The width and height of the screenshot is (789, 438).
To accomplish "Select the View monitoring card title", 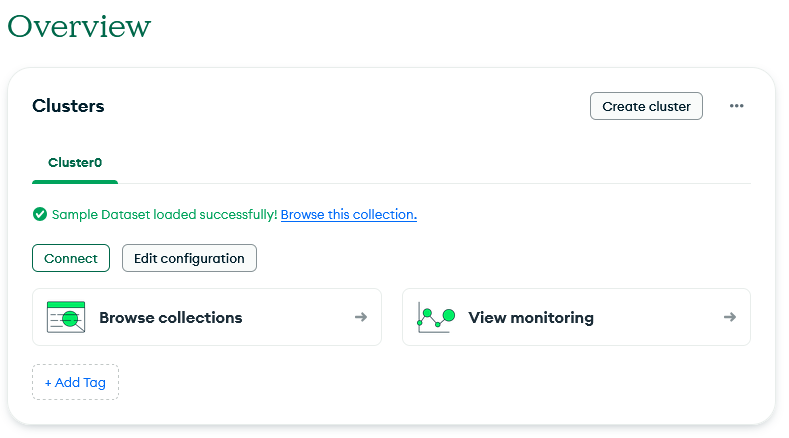I will [531, 317].
